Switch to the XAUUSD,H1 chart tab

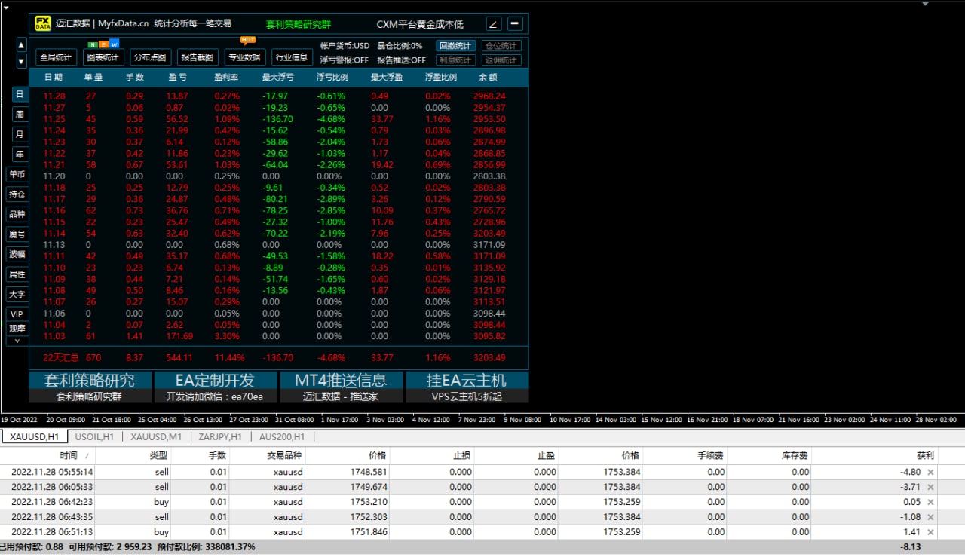[34, 436]
